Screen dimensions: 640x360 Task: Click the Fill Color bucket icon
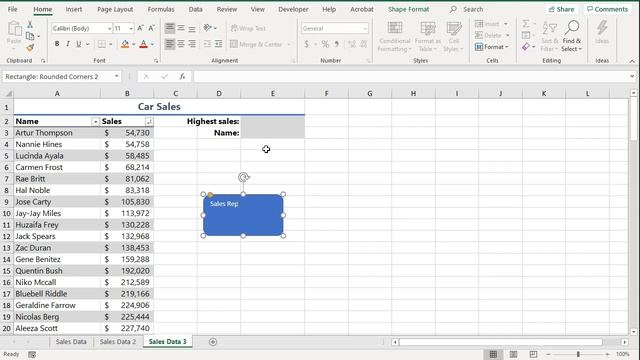coord(125,44)
